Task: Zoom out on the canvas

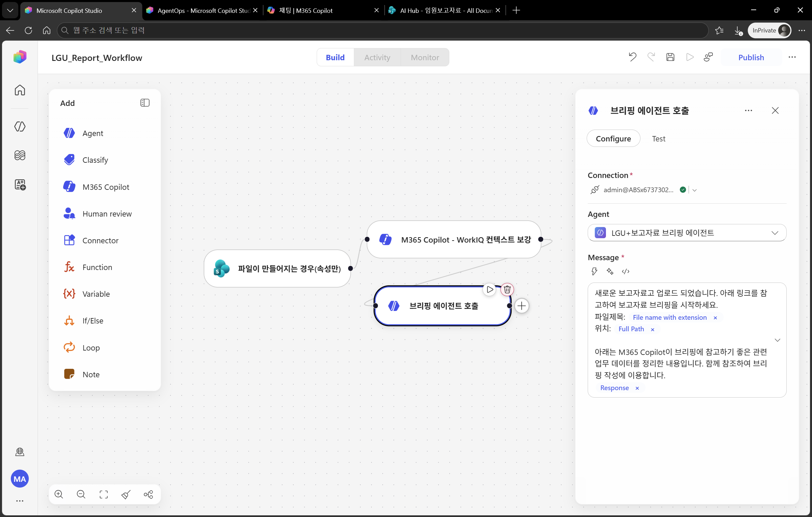Action: (x=81, y=494)
